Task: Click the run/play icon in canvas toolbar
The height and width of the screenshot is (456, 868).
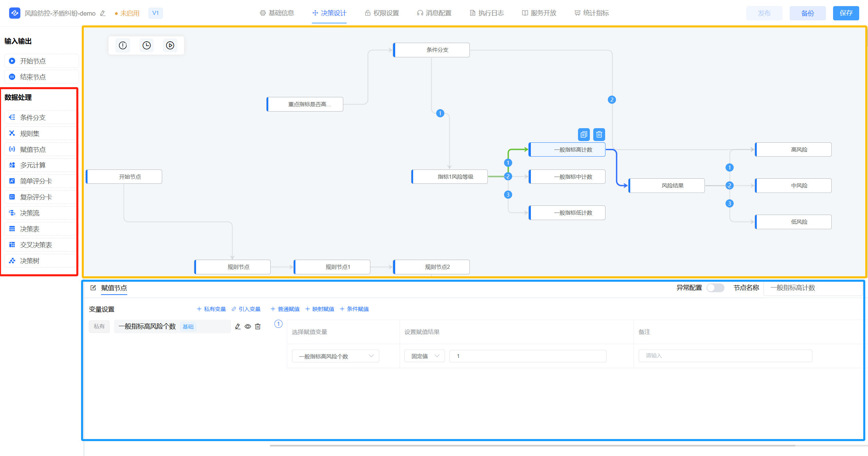Action: click(x=170, y=45)
